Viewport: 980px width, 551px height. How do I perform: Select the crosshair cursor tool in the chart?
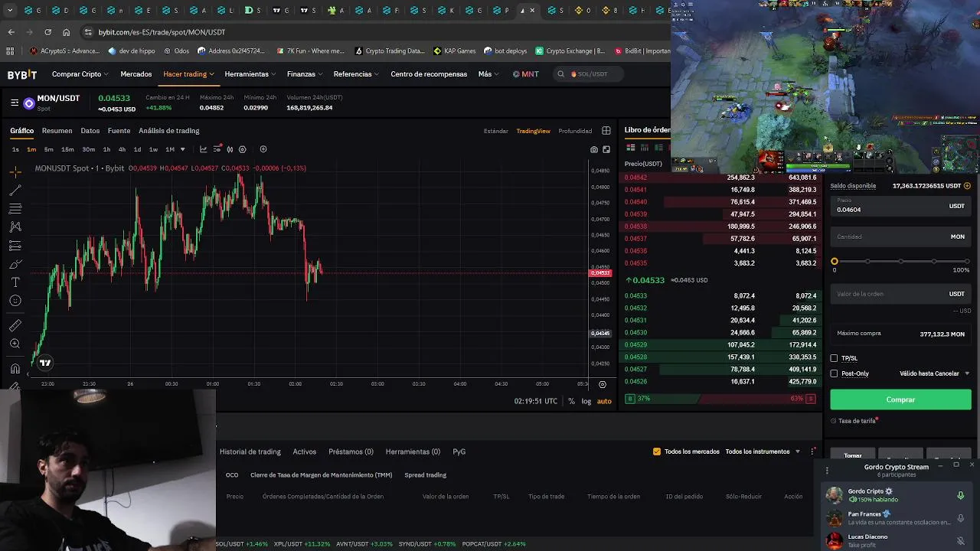pos(15,172)
